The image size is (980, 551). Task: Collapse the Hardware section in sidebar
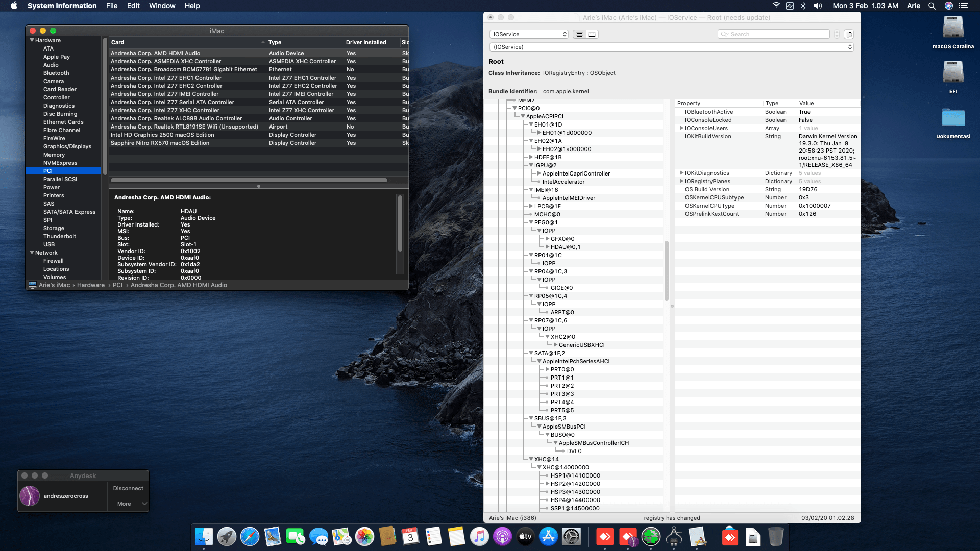32,40
